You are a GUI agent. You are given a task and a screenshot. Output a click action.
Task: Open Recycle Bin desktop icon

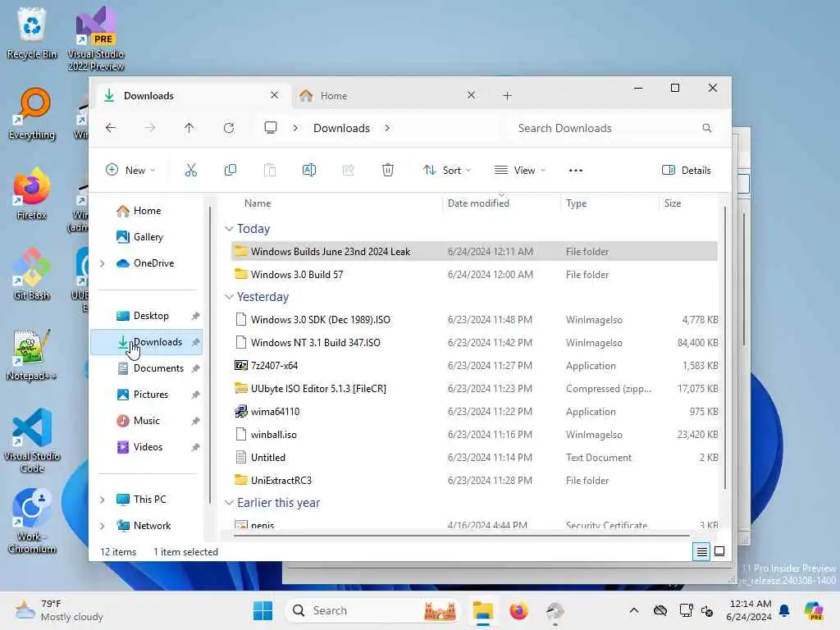[x=32, y=33]
